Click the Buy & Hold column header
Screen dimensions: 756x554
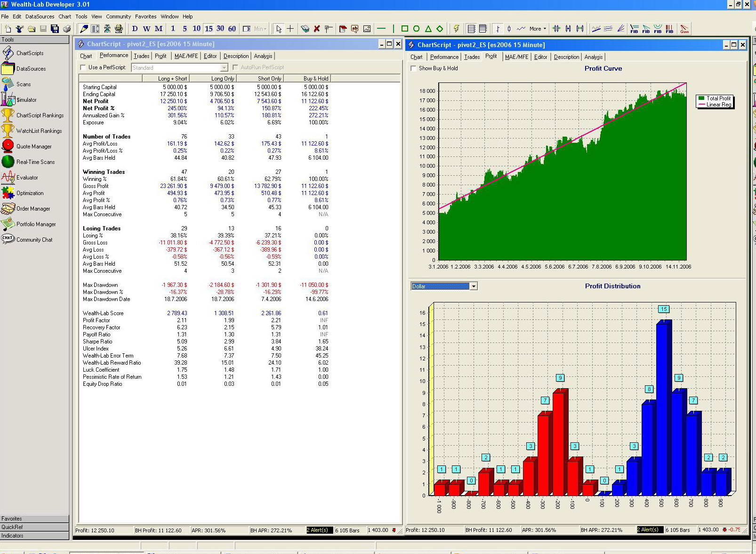click(307, 79)
